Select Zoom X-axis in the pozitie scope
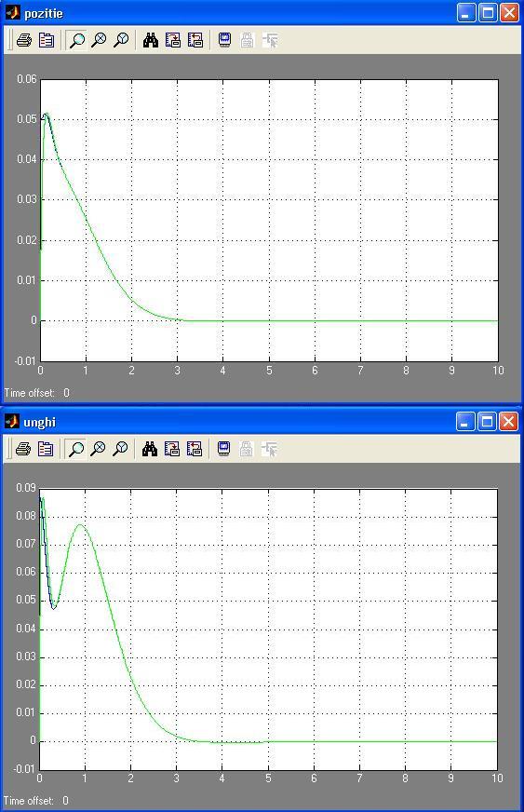Image resolution: width=524 pixels, height=812 pixels. [99, 40]
